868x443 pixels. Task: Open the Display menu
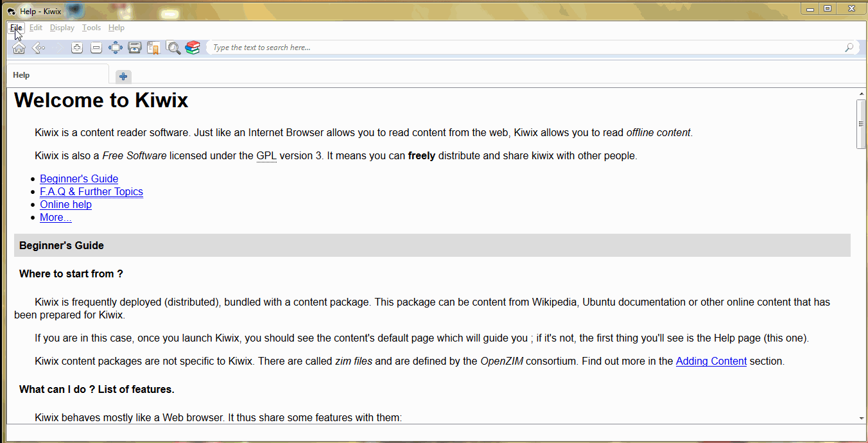pyautogui.click(x=62, y=28)
